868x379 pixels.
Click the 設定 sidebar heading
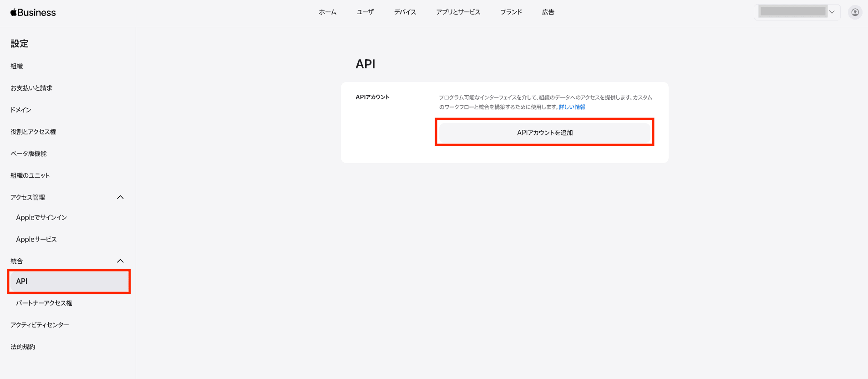tap(20, 44)
